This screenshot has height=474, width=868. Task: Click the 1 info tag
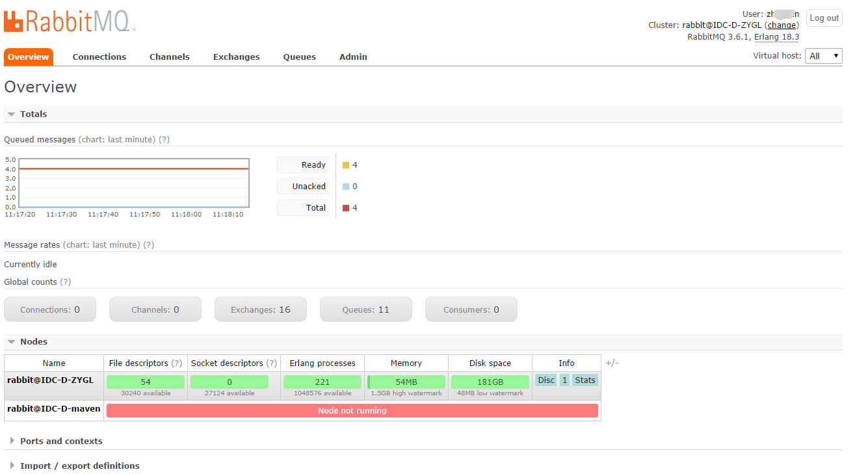click(564, 380)
